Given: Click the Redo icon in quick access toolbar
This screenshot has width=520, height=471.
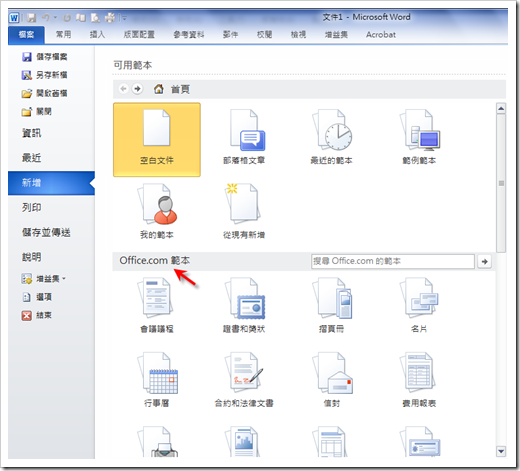Looking at the screenshot, I should click(x=67, y=18).
